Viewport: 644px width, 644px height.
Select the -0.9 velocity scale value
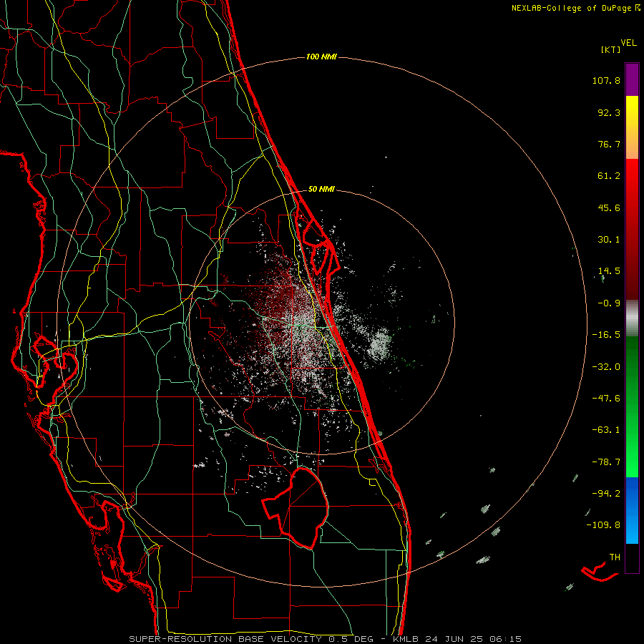pyautogui.click(x=609, y=303)
